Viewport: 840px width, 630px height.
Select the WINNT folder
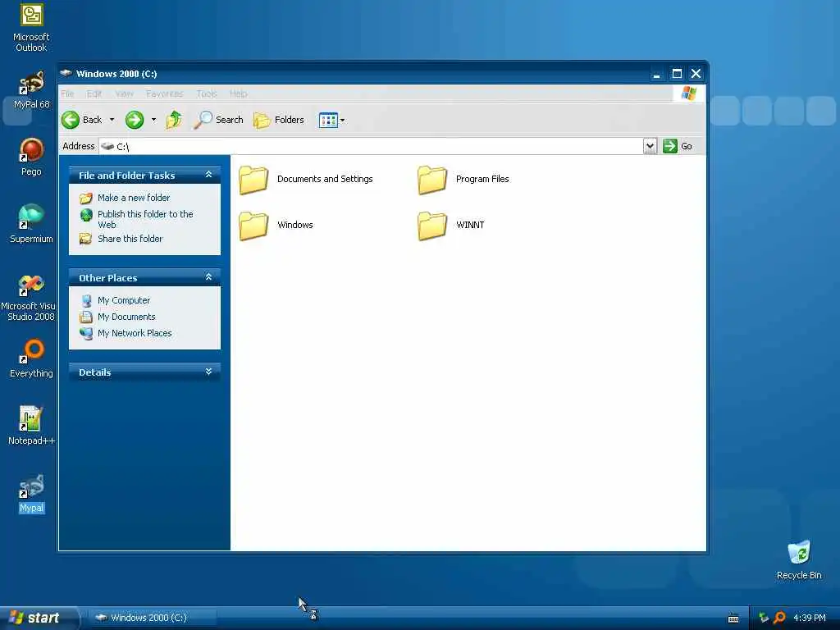pyautogui.click(x=451, y=226)
